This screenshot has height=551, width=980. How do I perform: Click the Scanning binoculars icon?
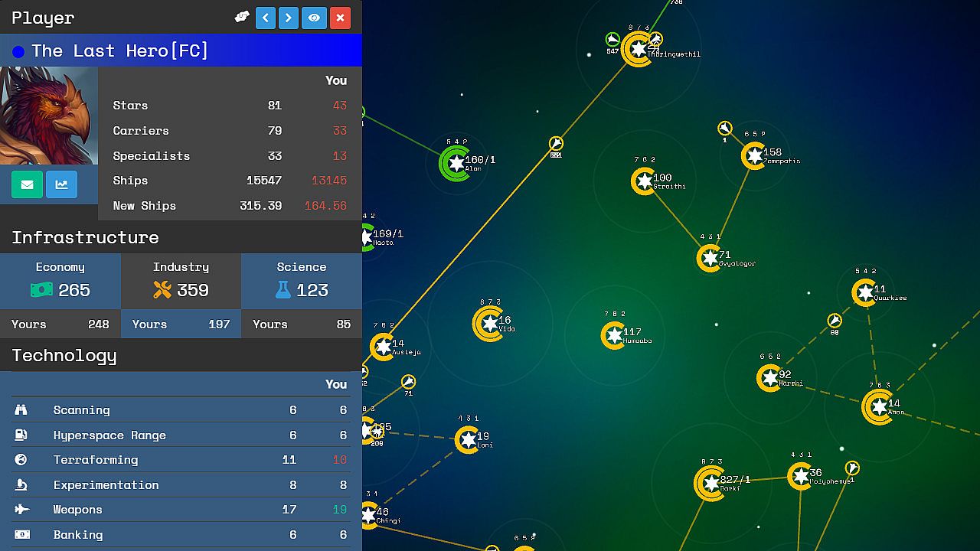pyautogui.click(x=21, y=410)
